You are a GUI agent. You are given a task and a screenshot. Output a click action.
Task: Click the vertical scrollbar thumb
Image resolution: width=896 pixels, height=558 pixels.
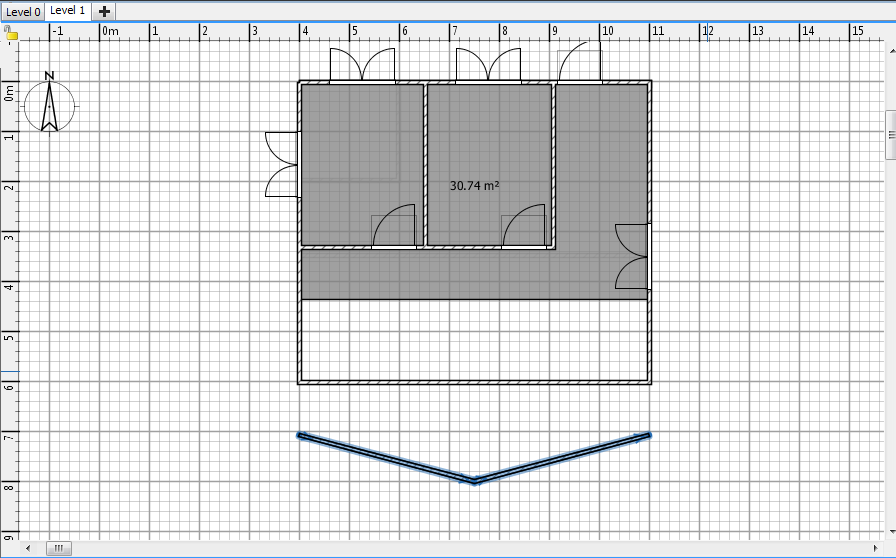point(891,135)
